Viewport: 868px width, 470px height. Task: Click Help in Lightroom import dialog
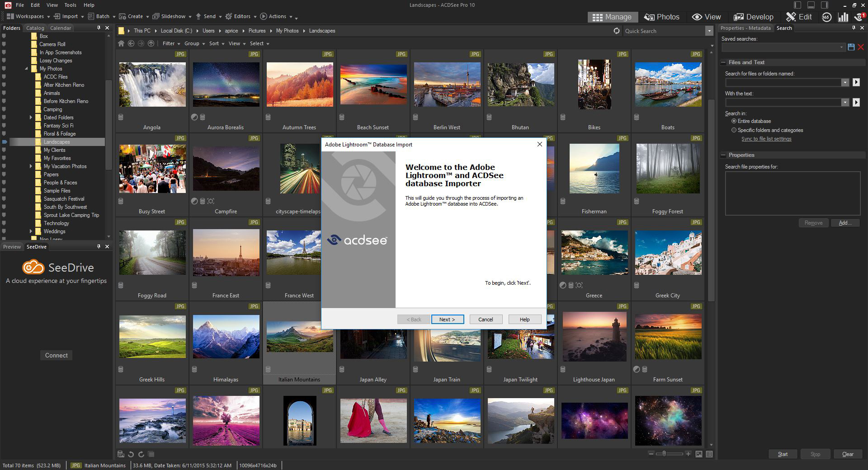pyautogui.click(x=524, y=319)
